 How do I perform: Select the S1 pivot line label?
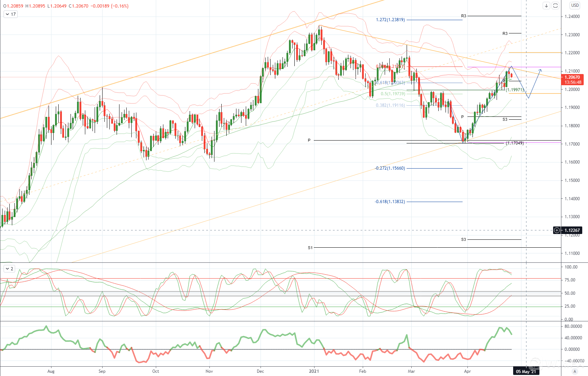point(310,248)
